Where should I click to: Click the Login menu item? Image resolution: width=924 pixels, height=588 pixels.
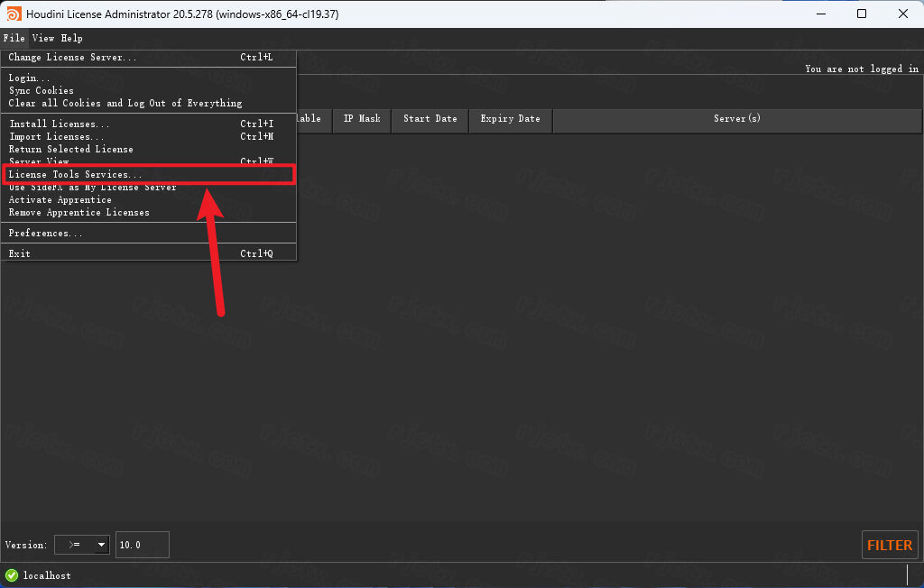coord(30,78)
